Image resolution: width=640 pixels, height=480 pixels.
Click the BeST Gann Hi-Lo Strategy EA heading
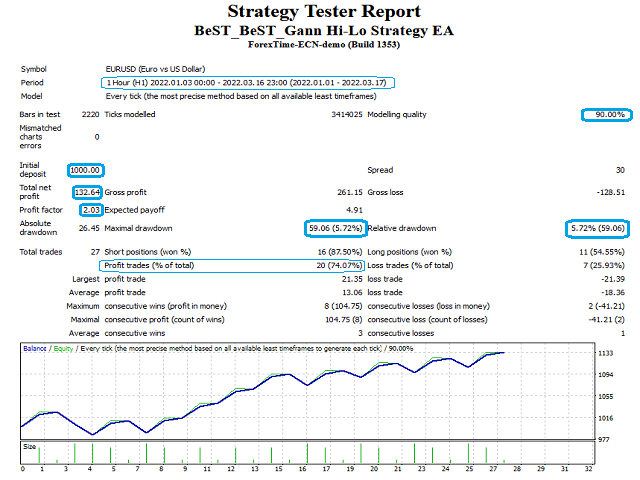[x=324, y=31]
